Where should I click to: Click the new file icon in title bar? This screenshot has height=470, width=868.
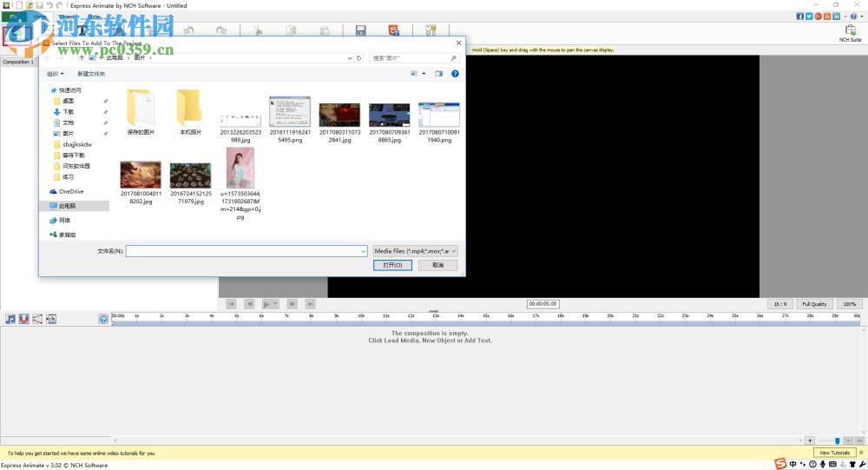pos(18,5)
